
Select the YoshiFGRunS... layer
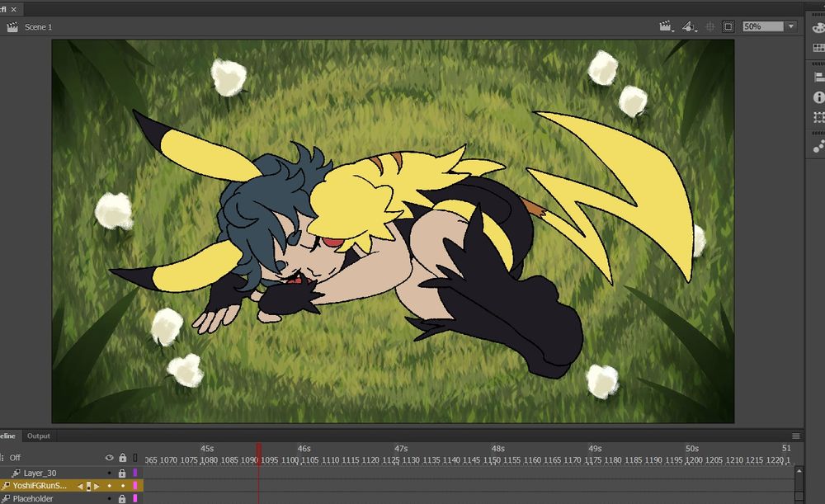click(x=40, y=486)
